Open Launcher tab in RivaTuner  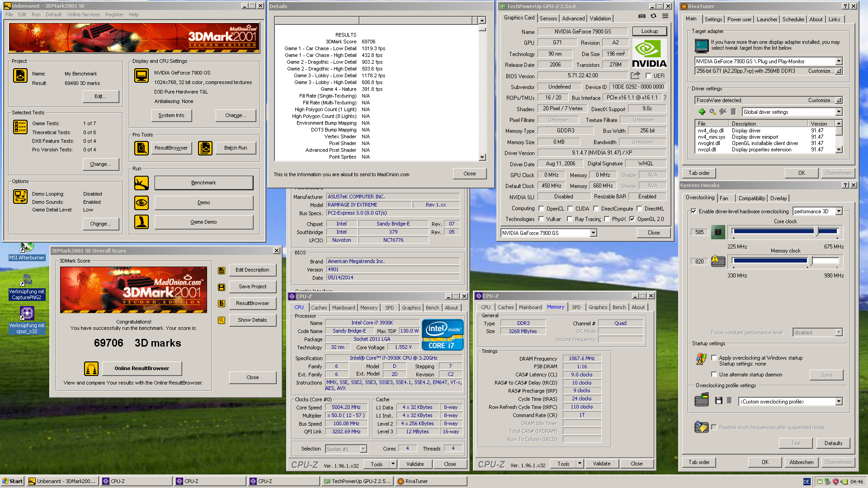[x=767, y=19]
